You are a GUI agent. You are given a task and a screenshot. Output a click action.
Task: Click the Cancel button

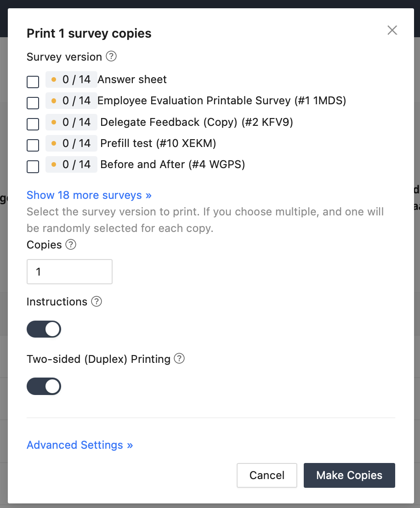pyautogui.click(x=267, y=475)
